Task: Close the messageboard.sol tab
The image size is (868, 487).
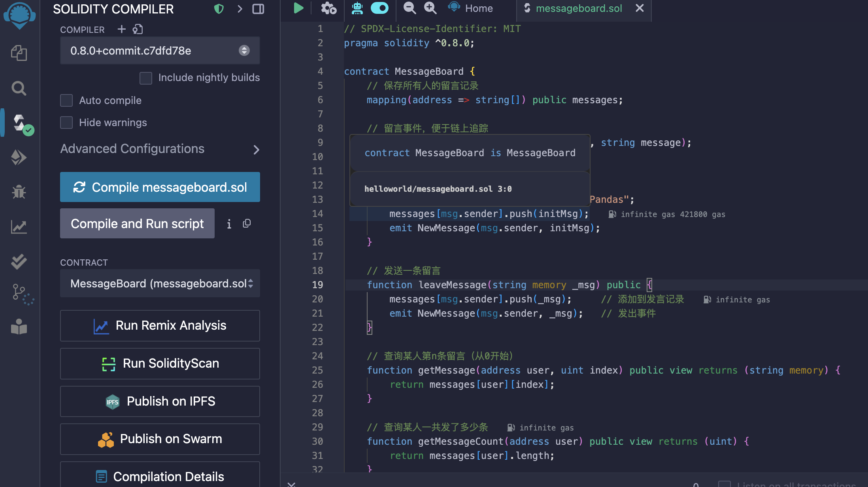Action: pos(640,8)
